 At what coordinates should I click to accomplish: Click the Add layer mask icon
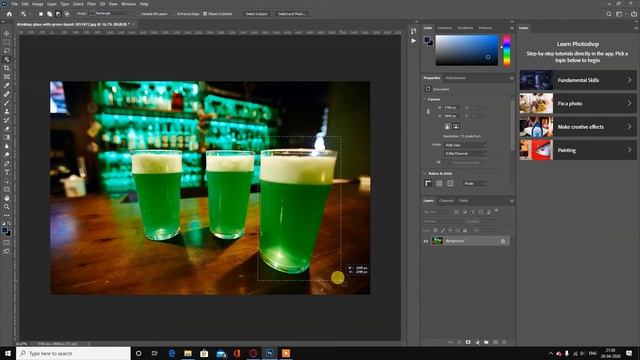click(x=468, y=342)
